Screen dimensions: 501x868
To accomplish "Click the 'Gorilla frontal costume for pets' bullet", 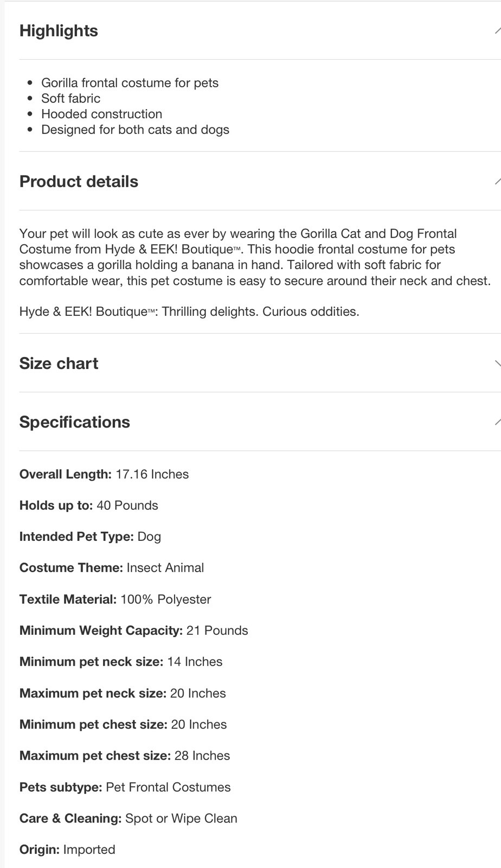I will pos(130,83).
